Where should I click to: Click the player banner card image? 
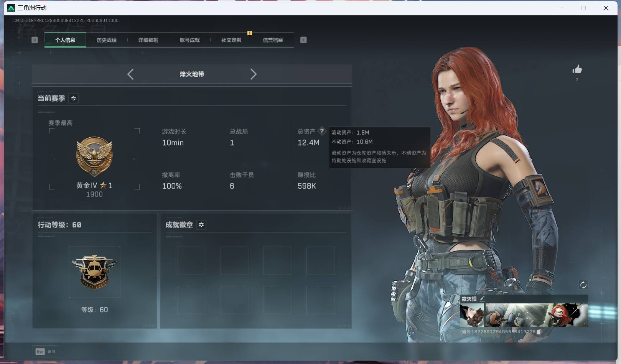pos(537,315)
